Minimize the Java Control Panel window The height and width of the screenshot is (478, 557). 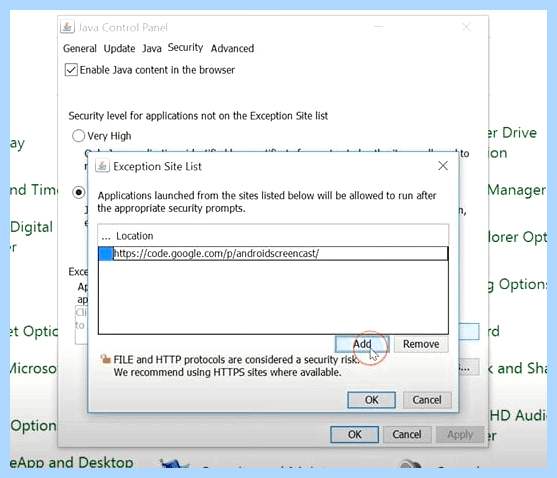click(x=379, y=27)
